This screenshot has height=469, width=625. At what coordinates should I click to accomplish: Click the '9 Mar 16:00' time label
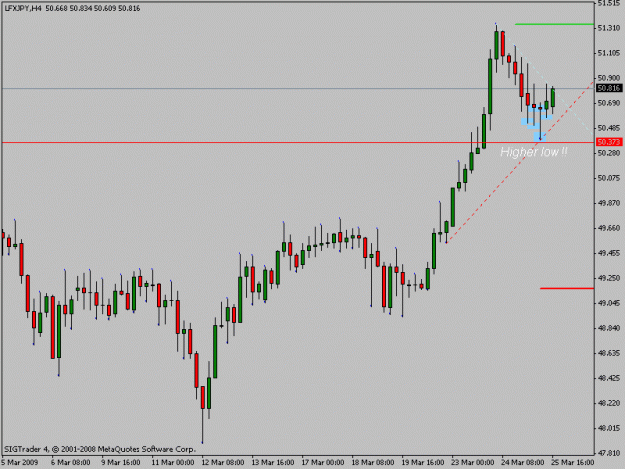point(121,463)
